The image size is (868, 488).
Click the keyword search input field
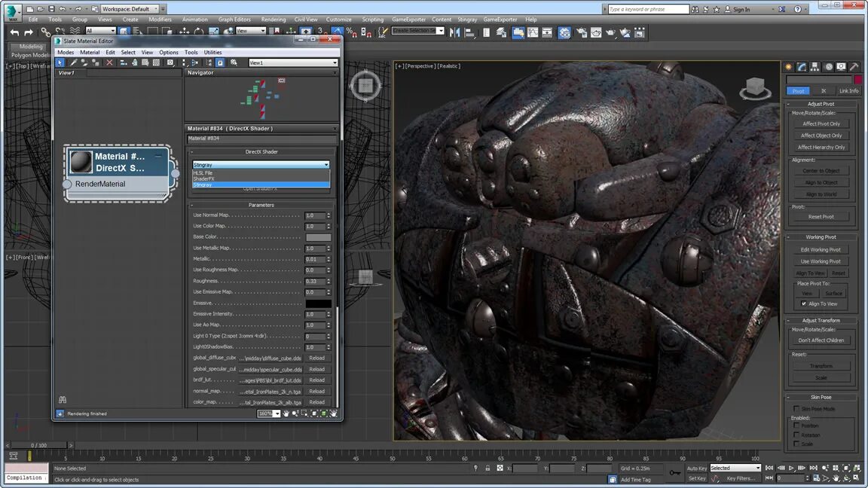point(648,9)
